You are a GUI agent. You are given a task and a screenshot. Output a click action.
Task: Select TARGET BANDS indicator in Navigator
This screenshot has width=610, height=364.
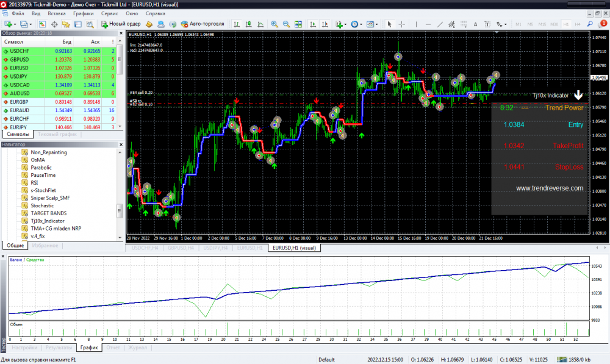click(x=48, y=213)
